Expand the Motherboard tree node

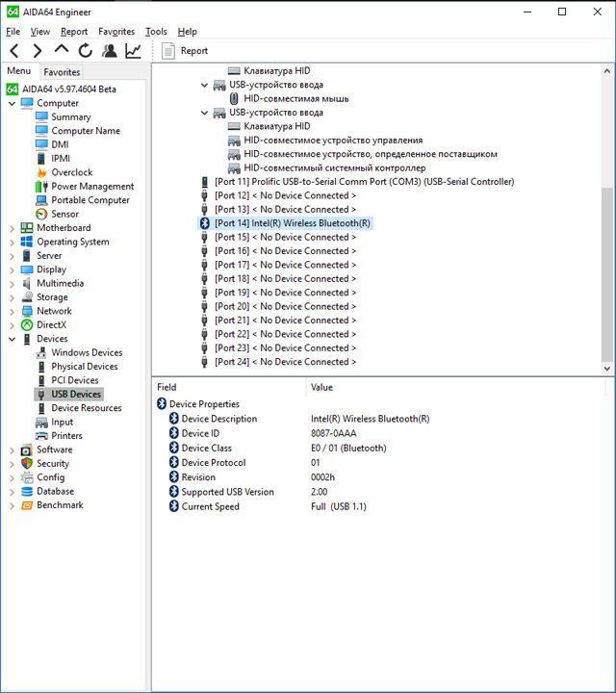tap(12, 228)
